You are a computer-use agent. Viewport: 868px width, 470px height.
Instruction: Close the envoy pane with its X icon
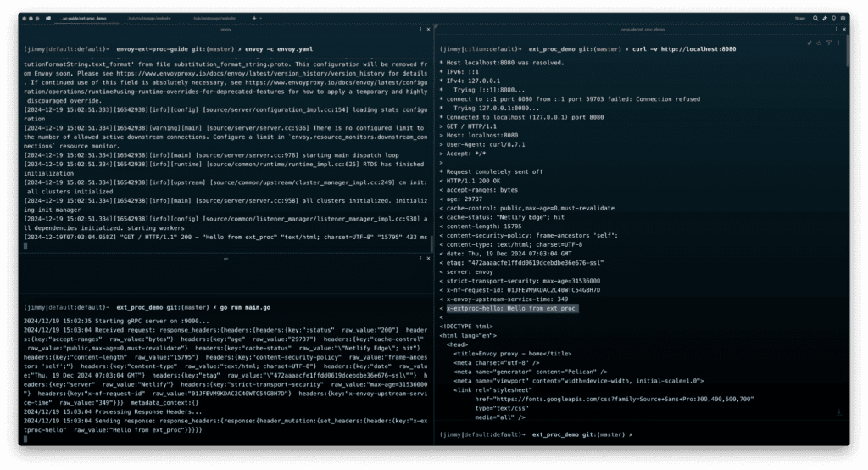pos(427,29)
